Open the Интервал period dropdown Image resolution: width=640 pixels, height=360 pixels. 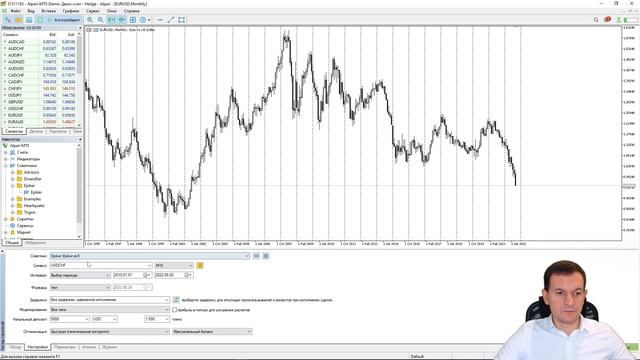pos(107,276)
